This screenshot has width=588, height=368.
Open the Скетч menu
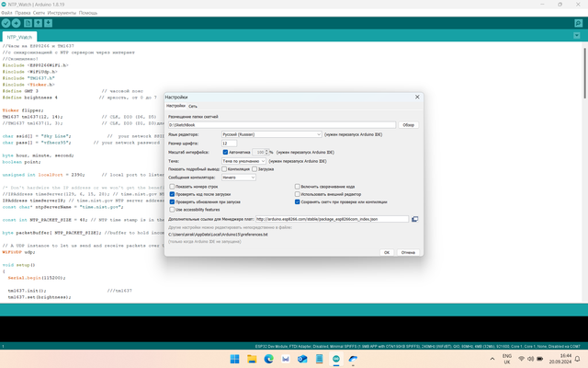click(x=39, y=13)
